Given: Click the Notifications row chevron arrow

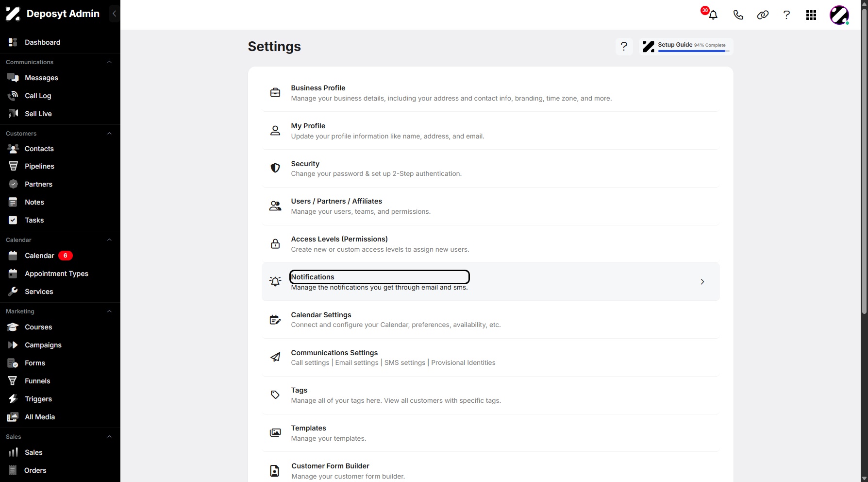Looking at the screenshot, I should (702, 282).
